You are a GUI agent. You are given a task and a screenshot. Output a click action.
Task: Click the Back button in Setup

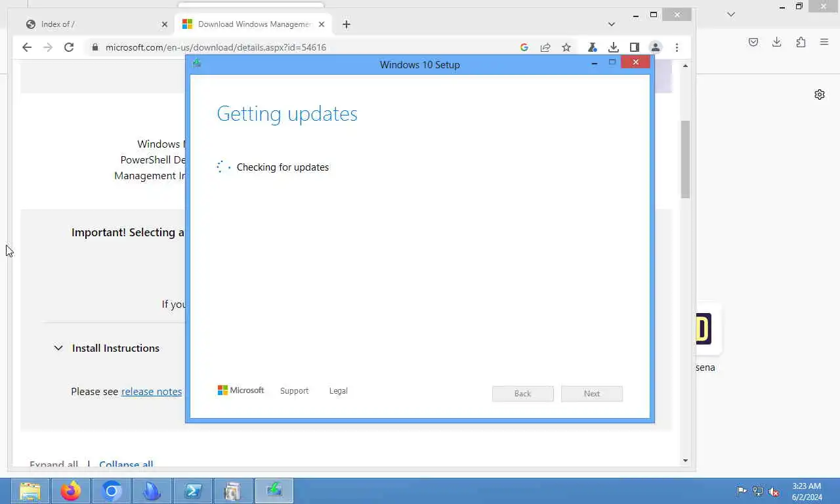pyautogui.click(x=523, y=393)
